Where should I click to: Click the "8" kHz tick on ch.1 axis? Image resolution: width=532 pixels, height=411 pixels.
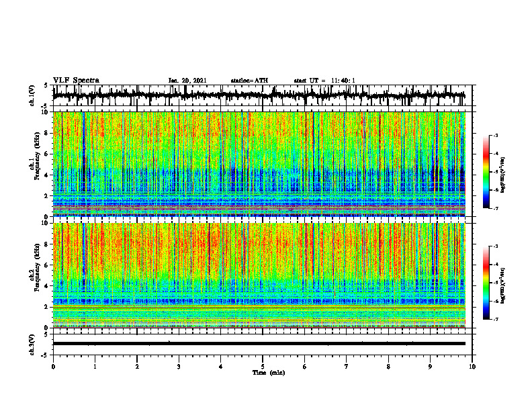point(46,133)
